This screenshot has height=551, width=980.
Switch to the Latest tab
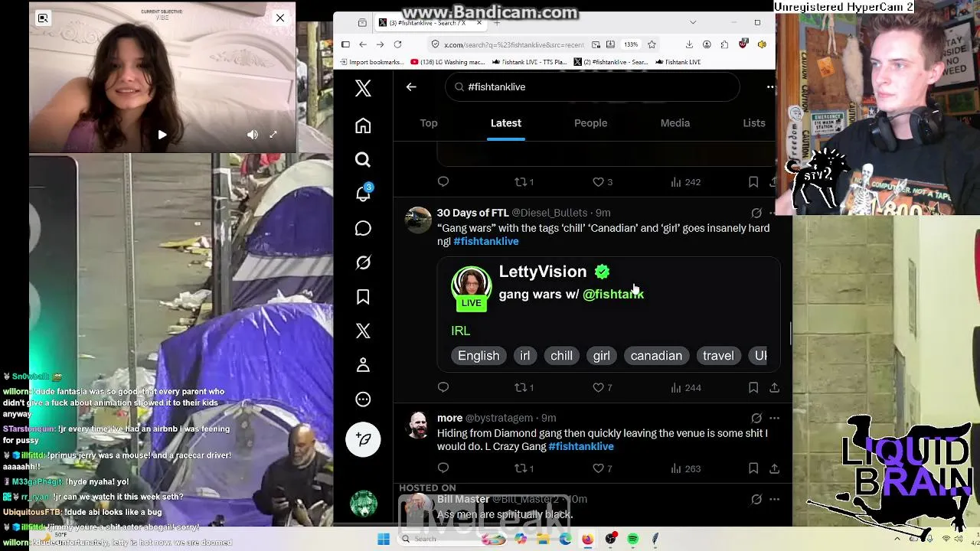tap(506, 123)
